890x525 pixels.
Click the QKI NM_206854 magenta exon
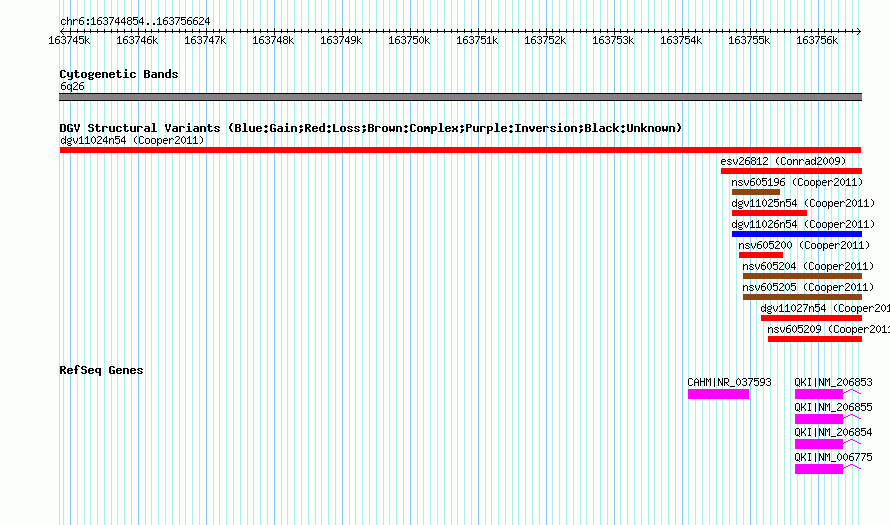[818, 444]
